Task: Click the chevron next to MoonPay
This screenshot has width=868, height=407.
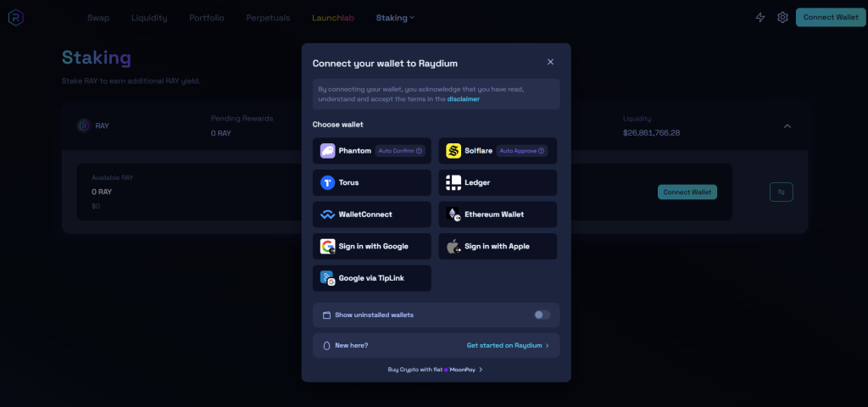Action: pos(481,370)
